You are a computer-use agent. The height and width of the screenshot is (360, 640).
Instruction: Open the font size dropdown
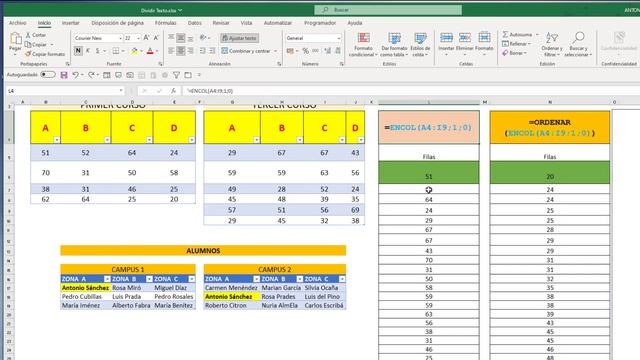coord(139,38)
